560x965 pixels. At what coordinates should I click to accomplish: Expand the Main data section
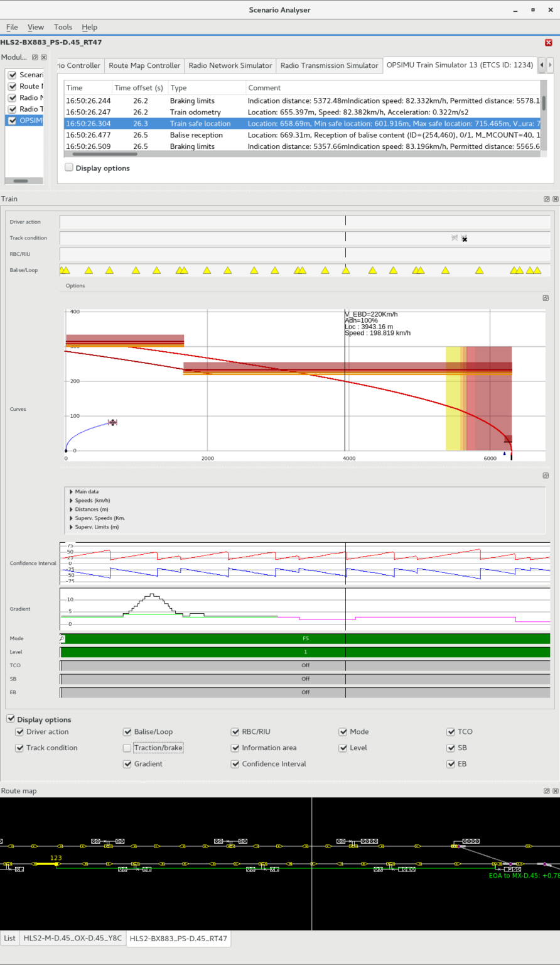69,491
